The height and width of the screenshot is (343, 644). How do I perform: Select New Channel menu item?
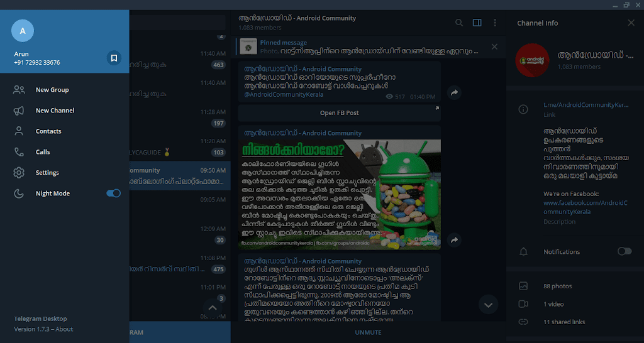click(55, 111)
